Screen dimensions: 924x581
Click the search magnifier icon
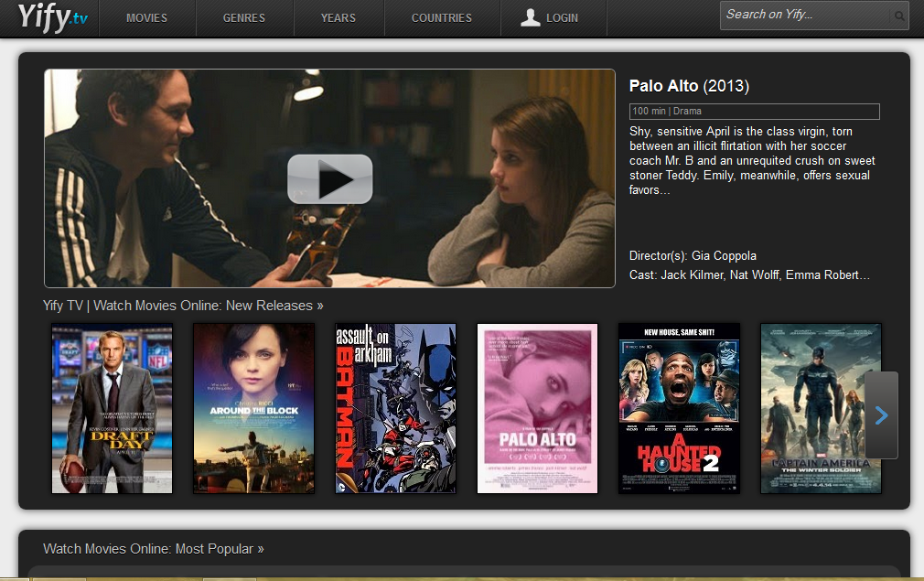[897, 16]
